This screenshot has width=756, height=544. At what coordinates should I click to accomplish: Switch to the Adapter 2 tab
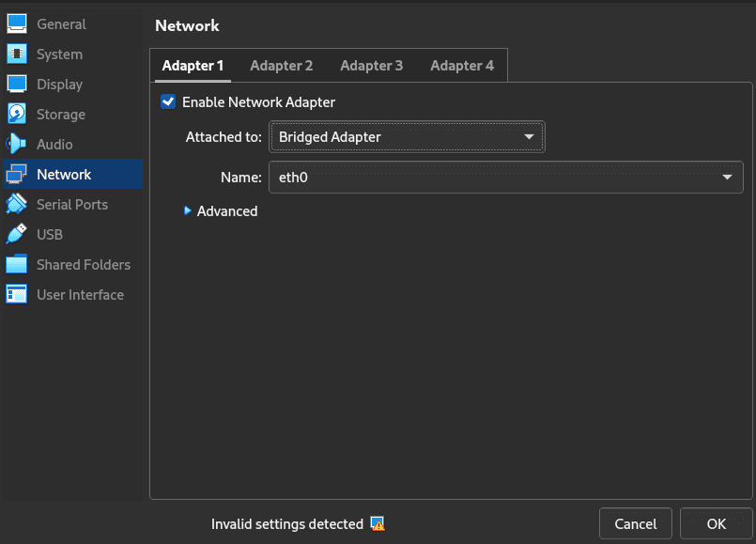(x=281, y=66)
